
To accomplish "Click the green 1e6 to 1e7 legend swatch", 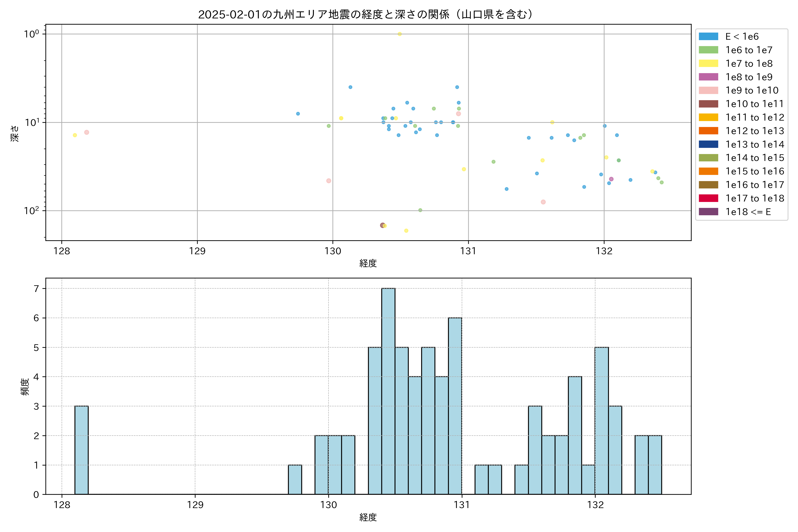I will click(x=708, y=50).
